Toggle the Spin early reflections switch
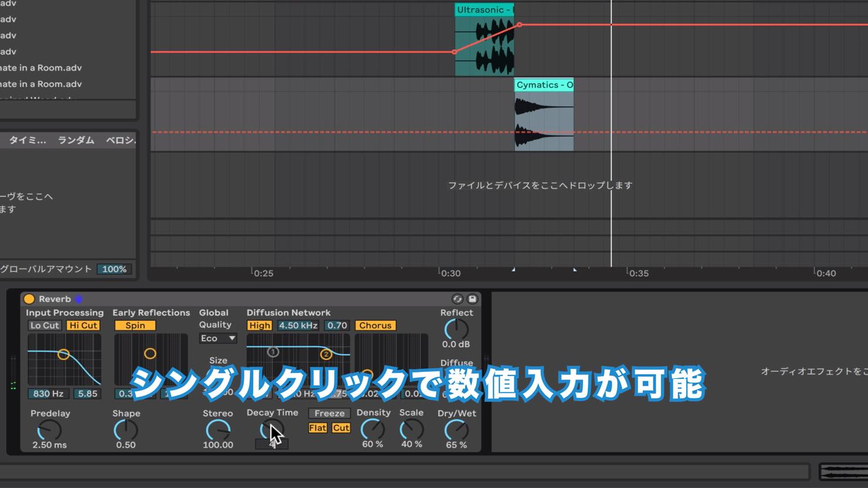 (x=135, y=326)
